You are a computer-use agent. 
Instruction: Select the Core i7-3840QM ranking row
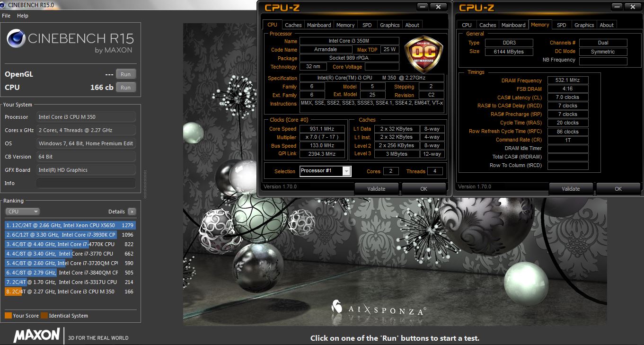pos(70,273)
